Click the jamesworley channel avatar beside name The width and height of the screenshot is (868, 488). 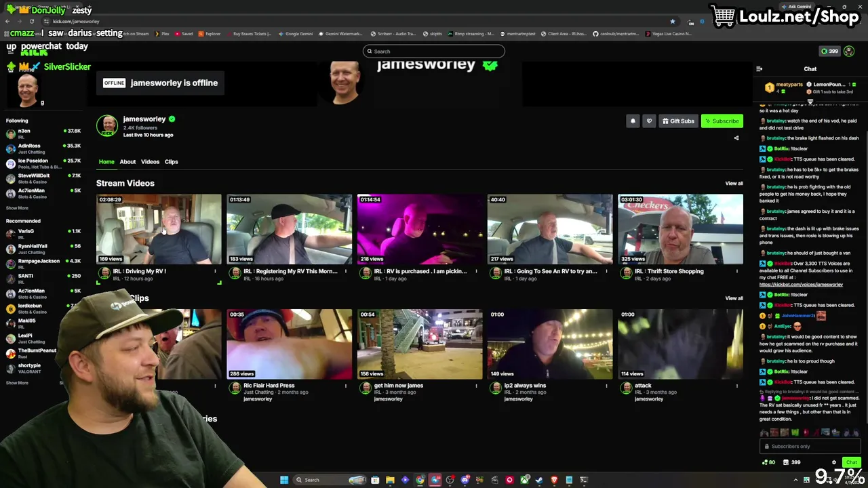(107, 125)
